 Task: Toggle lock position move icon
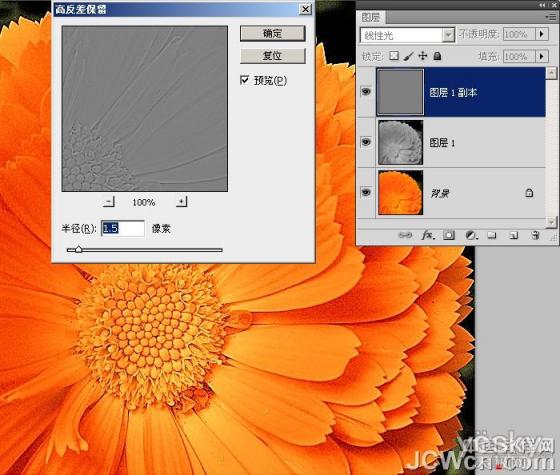pos(423,56)
